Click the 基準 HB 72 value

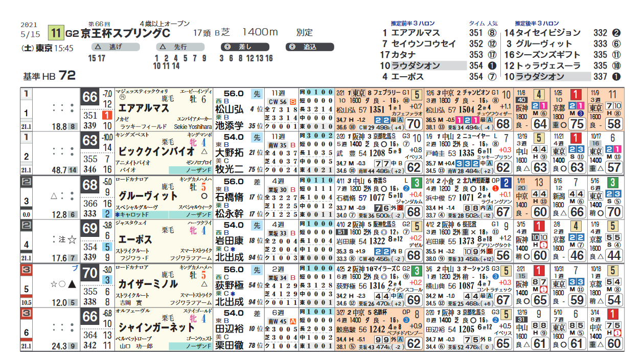tap(49, 76)
